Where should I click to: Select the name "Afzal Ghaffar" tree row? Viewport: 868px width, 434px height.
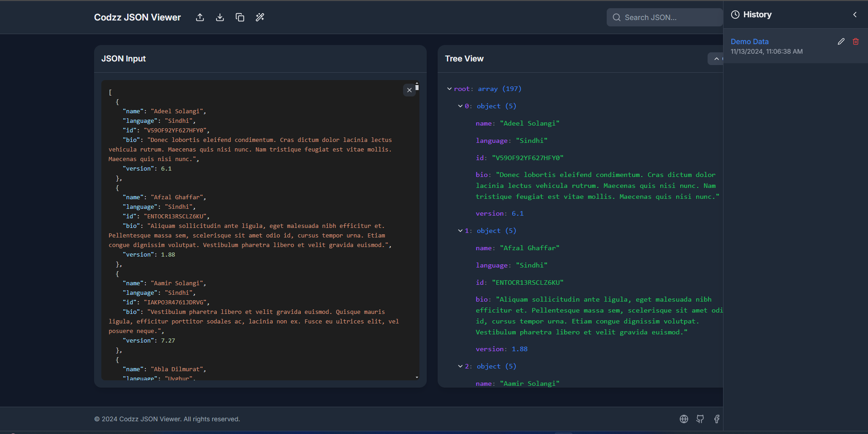pos(518,248)
